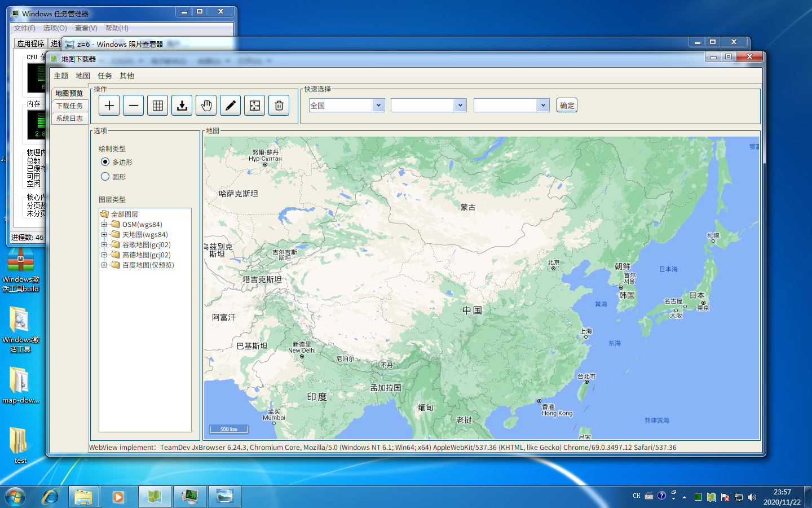Select the pencil draw tool
Viewport: 812px width, 508px height.
pos(231,106)
